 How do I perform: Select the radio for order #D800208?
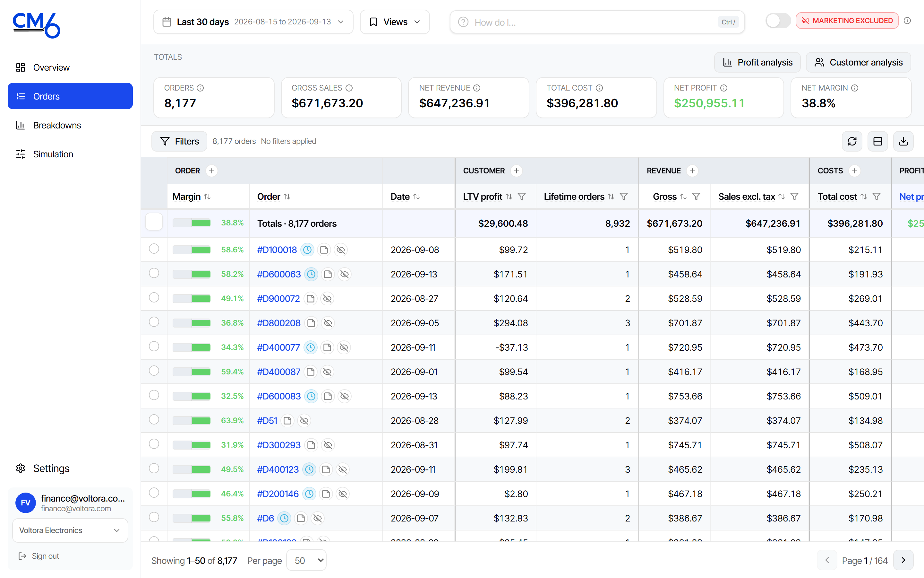click(154, 322)
